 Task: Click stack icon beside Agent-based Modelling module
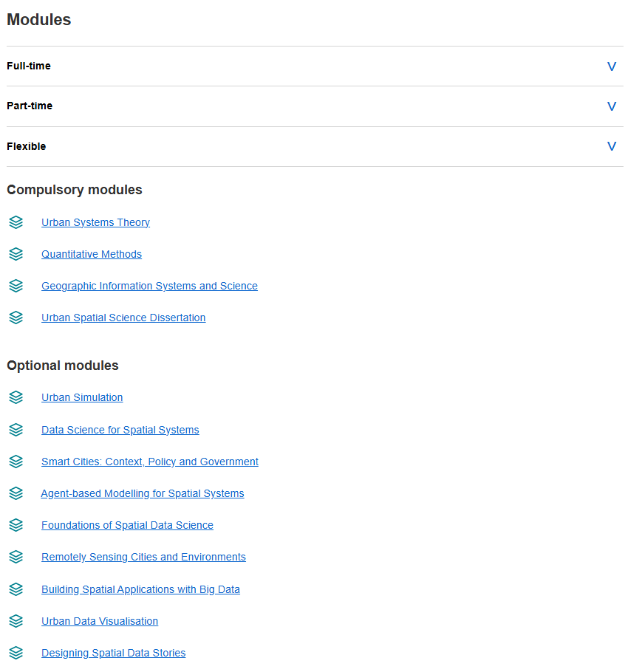tap(16, 493)
